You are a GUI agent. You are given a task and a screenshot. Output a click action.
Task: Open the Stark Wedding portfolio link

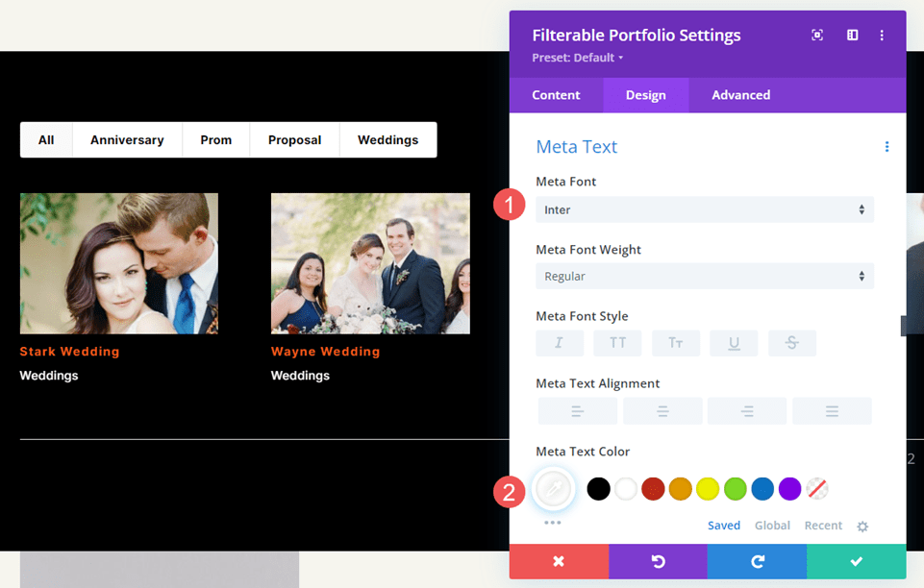pyautogui.click(x=69, y=351)
